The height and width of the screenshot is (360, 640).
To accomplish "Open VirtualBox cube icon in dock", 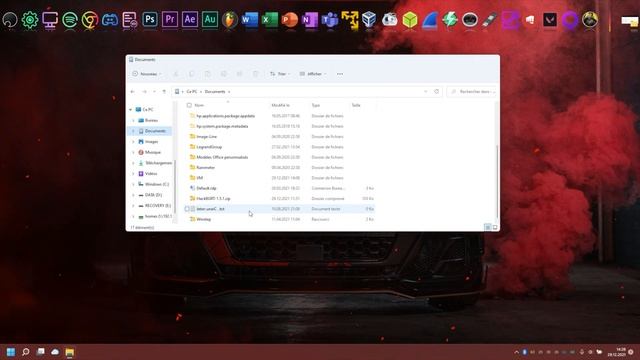I will click(369, 20).
